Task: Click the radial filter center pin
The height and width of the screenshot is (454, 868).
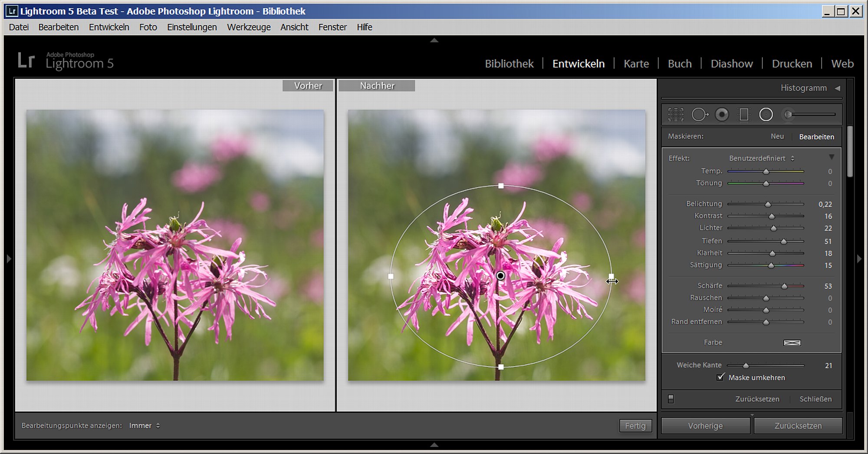Action: click(x=500, y=276)
